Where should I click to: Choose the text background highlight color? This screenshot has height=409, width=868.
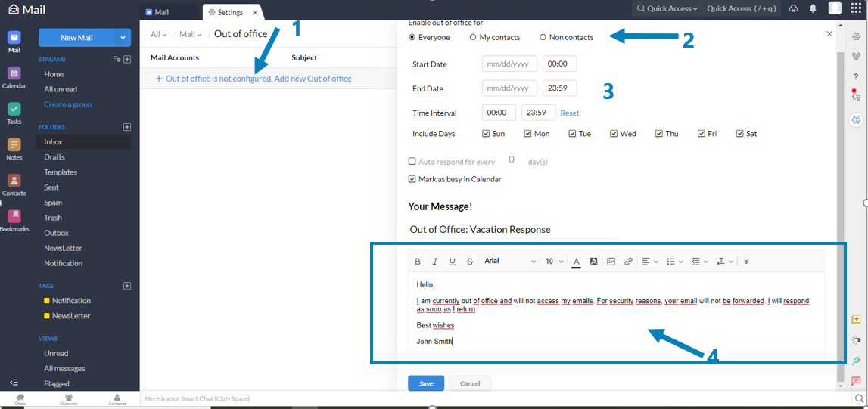click(x=593, y=262)
